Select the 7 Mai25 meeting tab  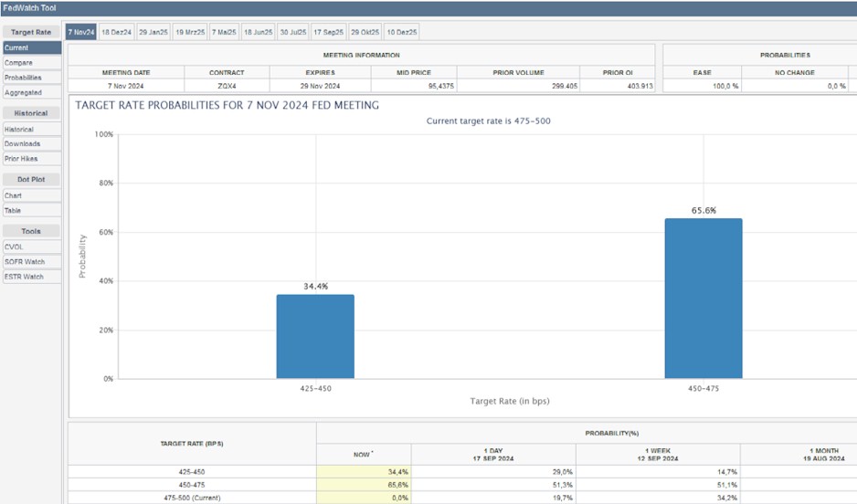(224, 32)
